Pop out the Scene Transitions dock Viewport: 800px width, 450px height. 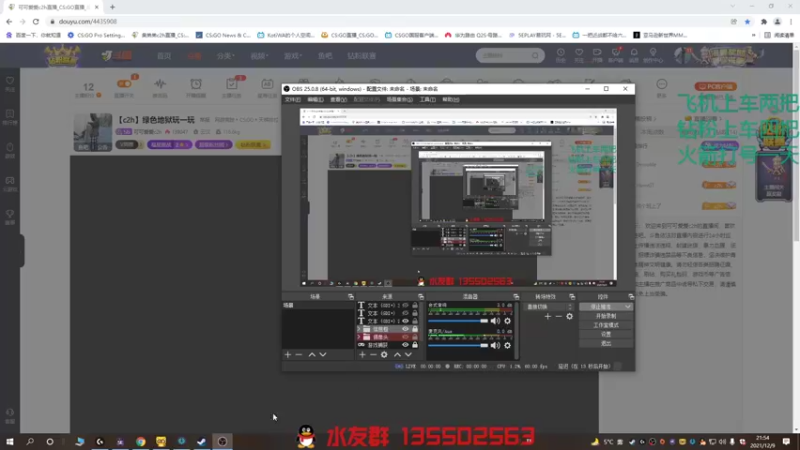point(572,296)
